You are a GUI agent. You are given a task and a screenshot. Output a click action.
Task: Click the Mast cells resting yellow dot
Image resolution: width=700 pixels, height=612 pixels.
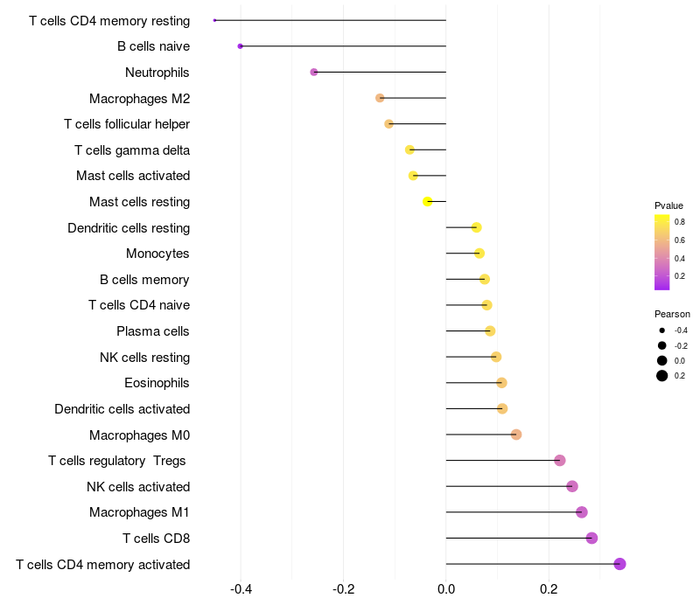click(428, 202)
